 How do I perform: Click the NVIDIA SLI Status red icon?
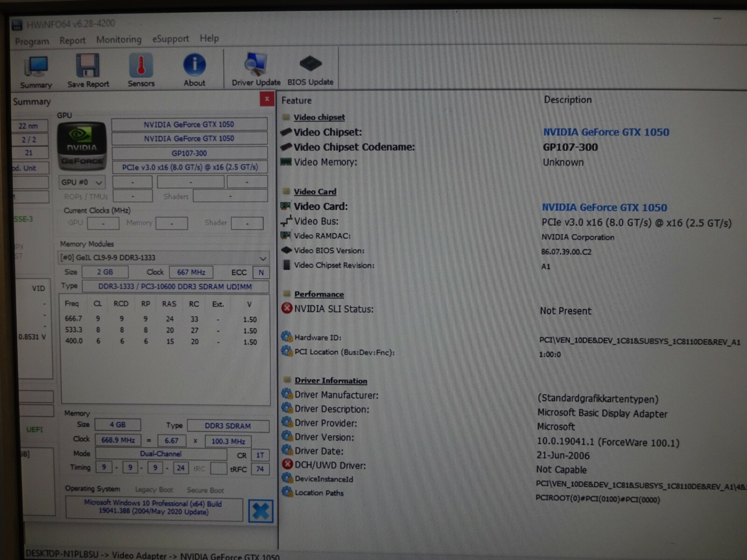point(287,308)
